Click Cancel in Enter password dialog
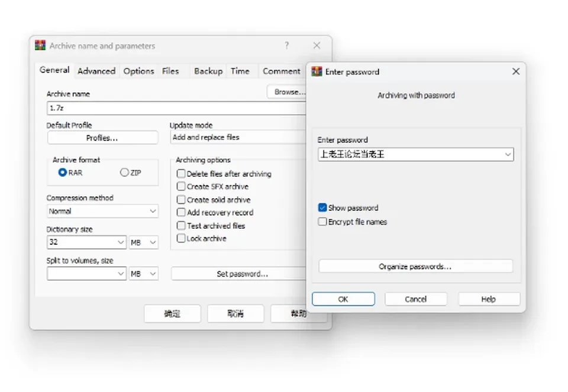Viewport: 568px width, 392px height. [x=415, y=299]
